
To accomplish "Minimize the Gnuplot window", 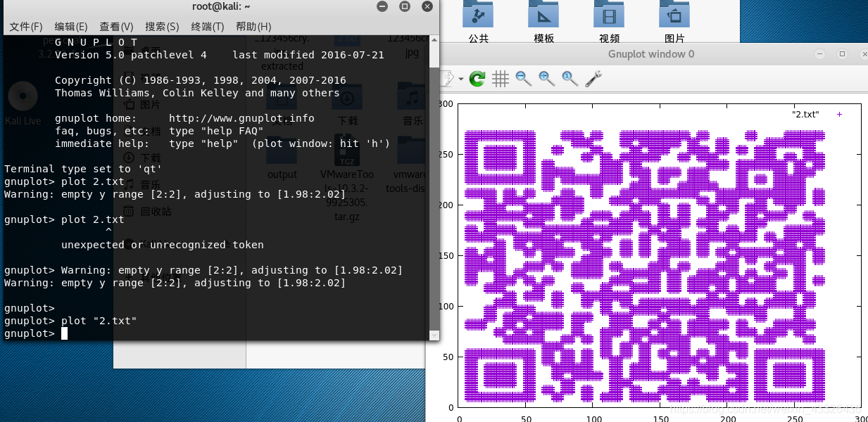I will 819,54.
